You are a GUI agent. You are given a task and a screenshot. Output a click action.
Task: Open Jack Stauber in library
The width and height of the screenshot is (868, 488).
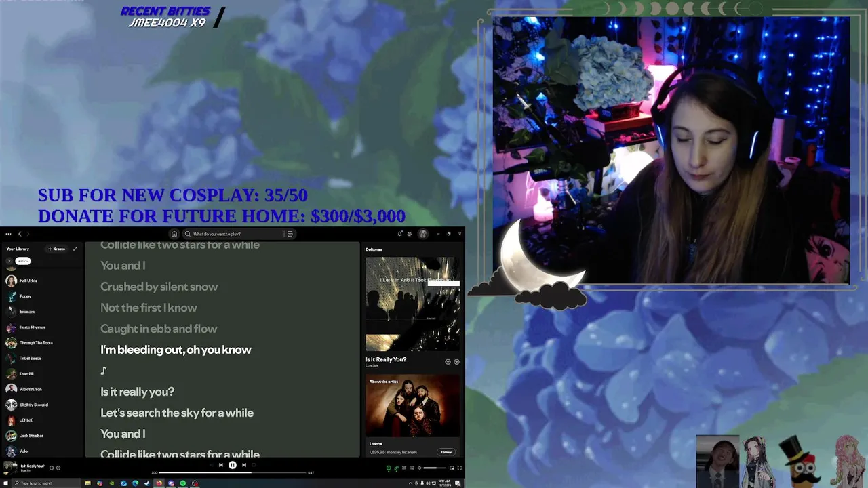coord(41,436)
